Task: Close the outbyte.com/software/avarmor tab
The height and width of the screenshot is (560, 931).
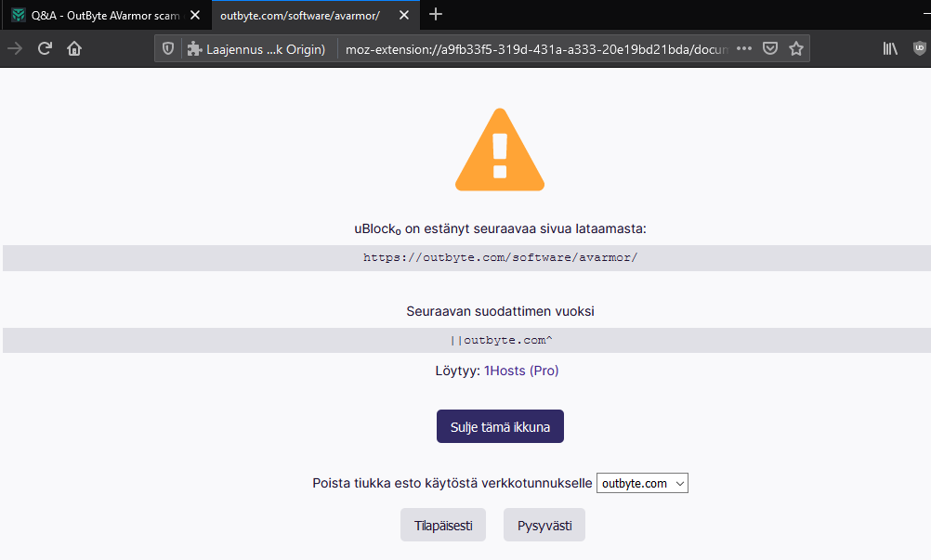Action: tap(404, 15)
